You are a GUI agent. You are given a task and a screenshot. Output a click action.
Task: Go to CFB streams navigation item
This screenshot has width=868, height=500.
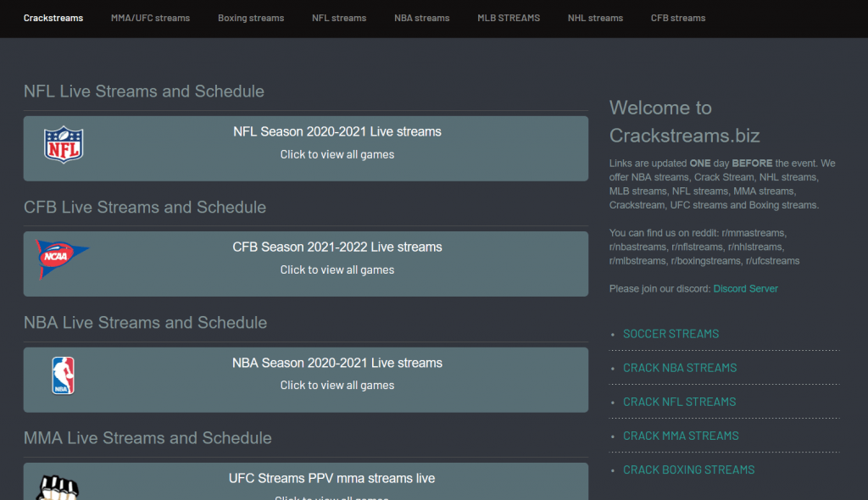click(x=678, y=18)
